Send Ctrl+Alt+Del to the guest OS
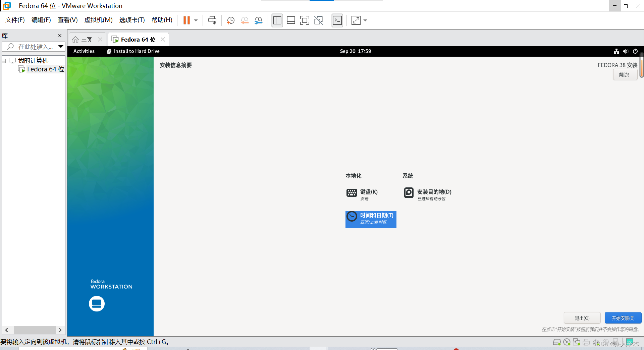644x350 pixels. (212, 20)
